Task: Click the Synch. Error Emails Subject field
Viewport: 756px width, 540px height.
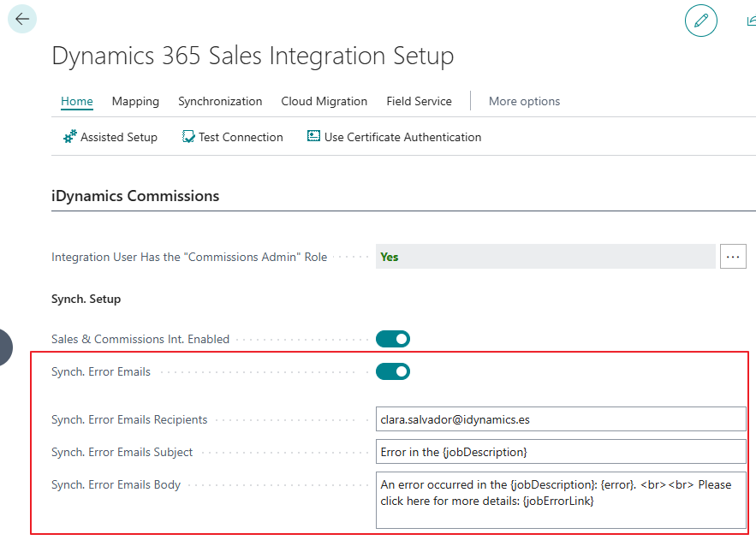Action: pos(561,452)
